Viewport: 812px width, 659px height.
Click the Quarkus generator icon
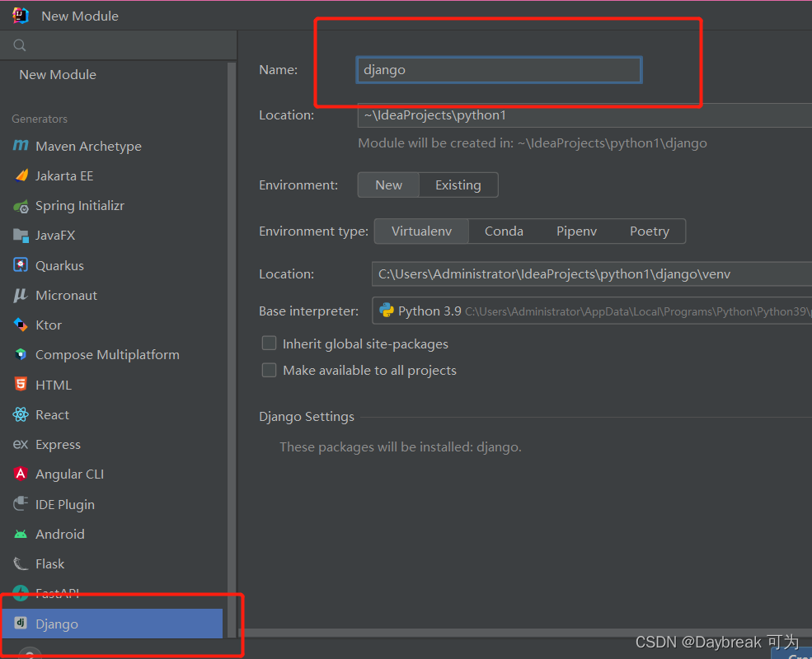20,265
